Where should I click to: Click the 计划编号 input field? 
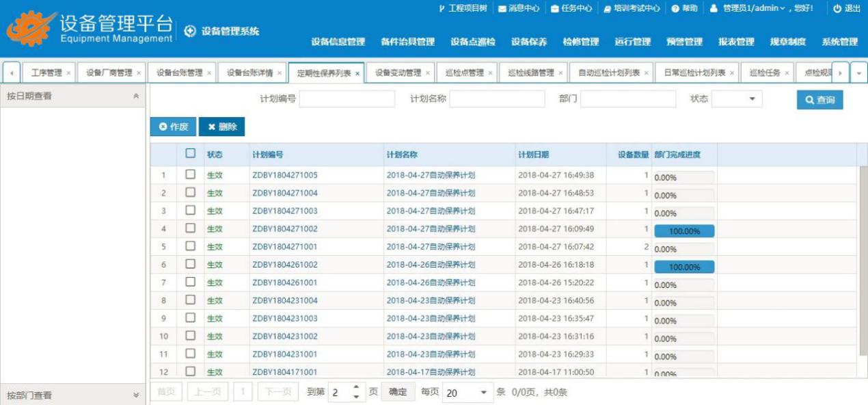(347, 99)
